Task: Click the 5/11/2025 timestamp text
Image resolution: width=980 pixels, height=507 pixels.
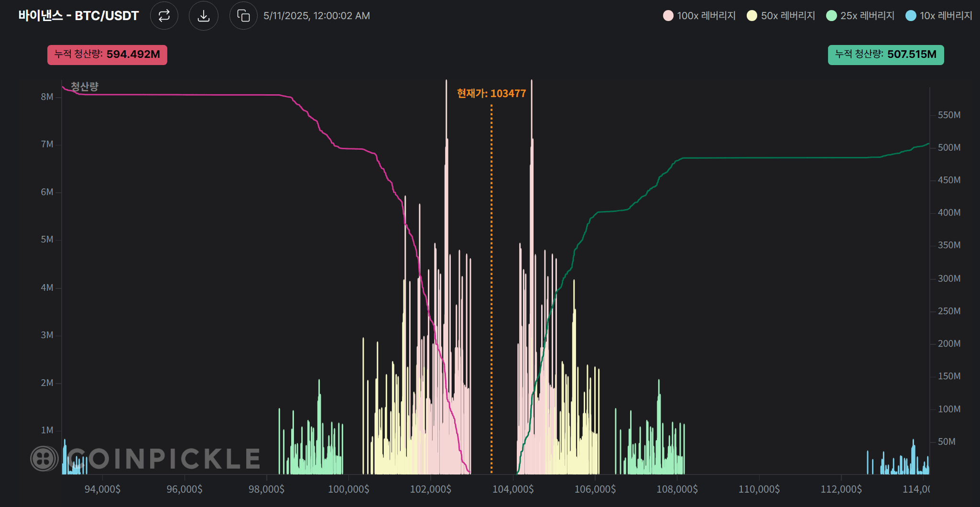Action: [x=316, y=16]
